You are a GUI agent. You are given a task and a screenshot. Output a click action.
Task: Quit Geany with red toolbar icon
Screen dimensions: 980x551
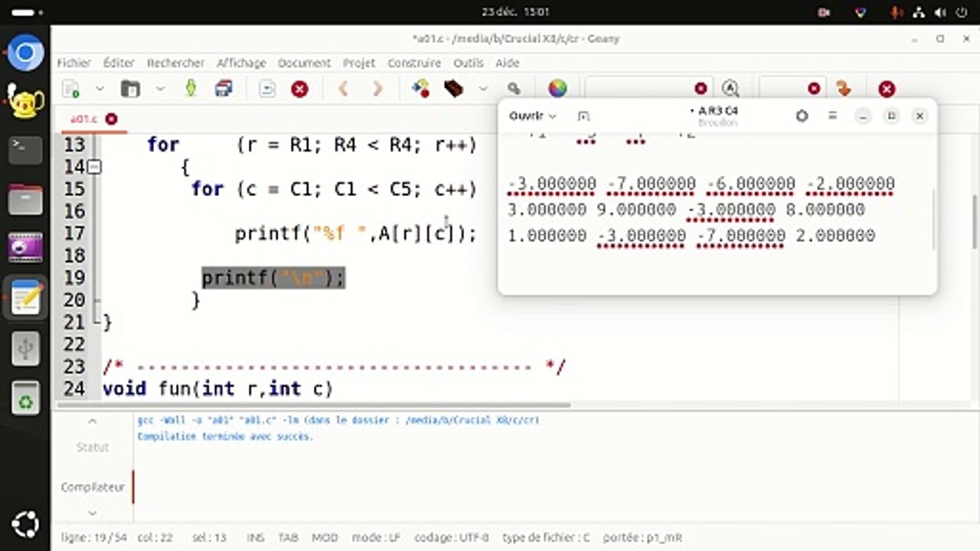coord(887,89)
